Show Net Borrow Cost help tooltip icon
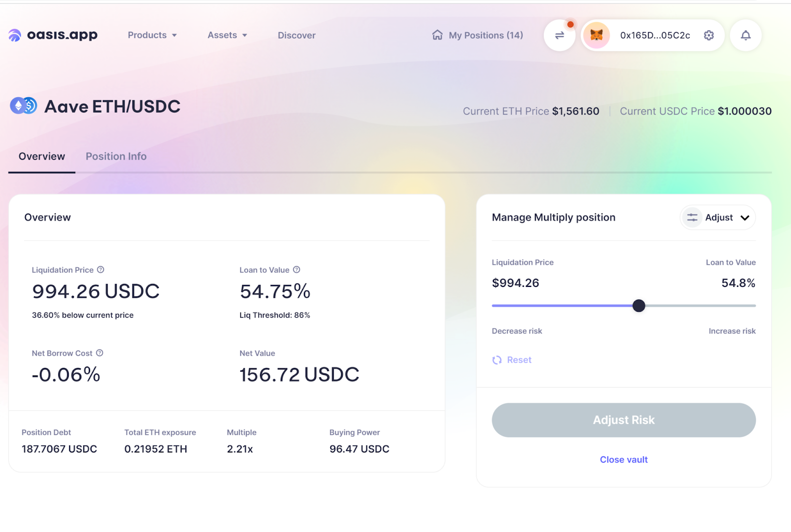Screen dimensions: 791x532 (100, 353)
